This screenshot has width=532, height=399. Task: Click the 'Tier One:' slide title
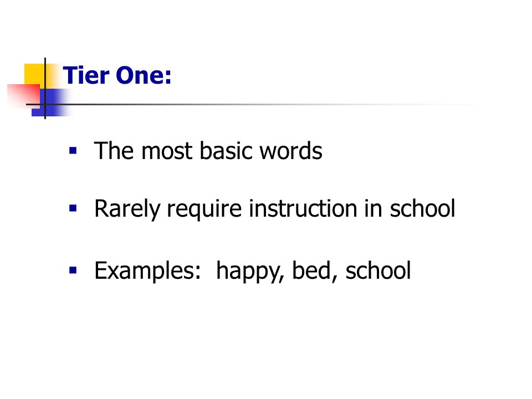(117, 75)
